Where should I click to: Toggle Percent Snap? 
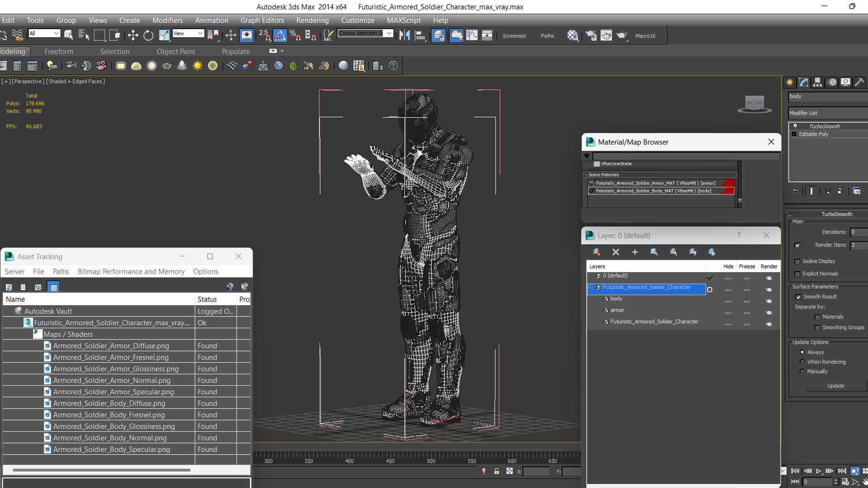point(295,35)
